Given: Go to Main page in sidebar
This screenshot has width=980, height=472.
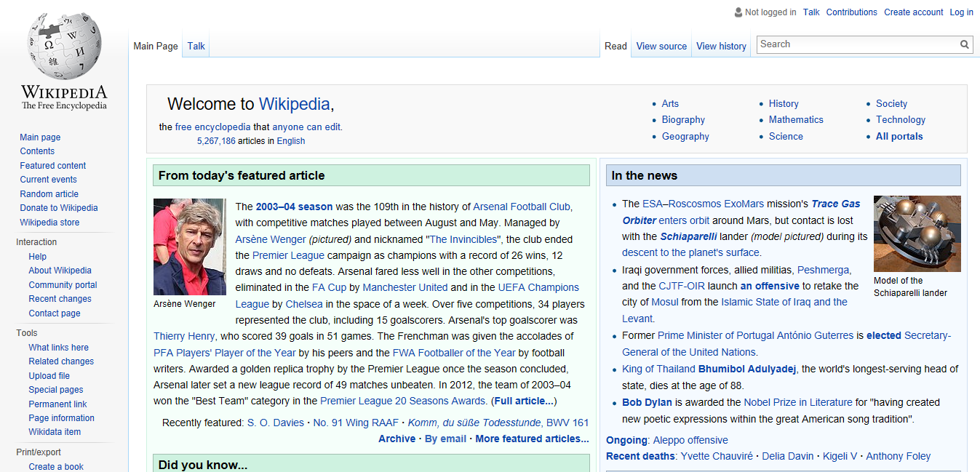Looking at the screenshot, I should [40, 137].
